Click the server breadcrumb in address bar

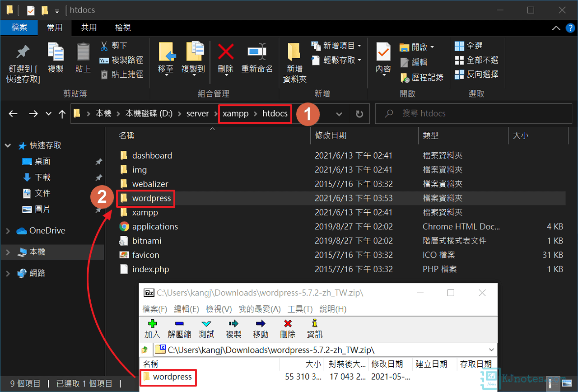pyautogui.click(x=198, y=114)
